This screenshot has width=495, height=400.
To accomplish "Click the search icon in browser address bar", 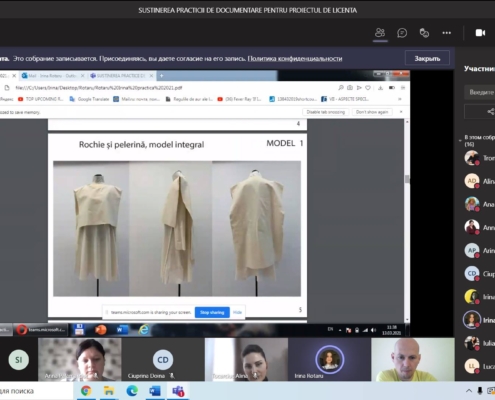I will 341,88.
